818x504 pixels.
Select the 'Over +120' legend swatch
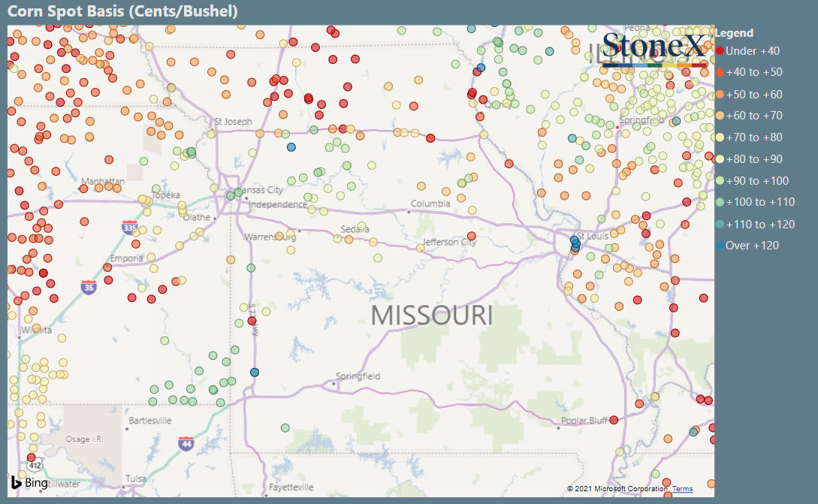click(x=720, y=245)
